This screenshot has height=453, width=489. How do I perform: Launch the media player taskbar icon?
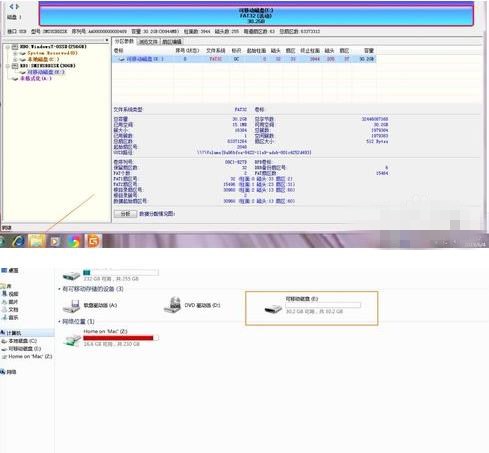pyautogui.click(x=55, y=241)
